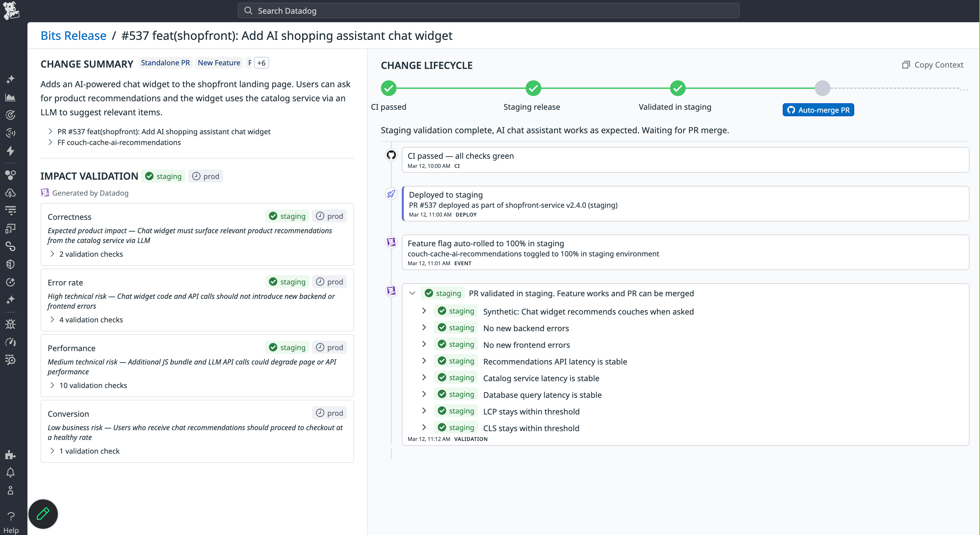Click the Staging release lifecycle step marker
Viewport: 980px width, 535px height.
(533, 88)
